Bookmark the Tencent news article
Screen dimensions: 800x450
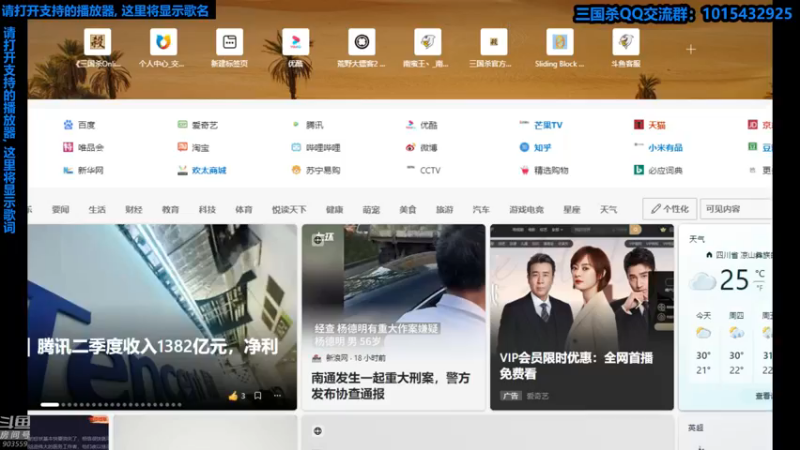point(258,395)
